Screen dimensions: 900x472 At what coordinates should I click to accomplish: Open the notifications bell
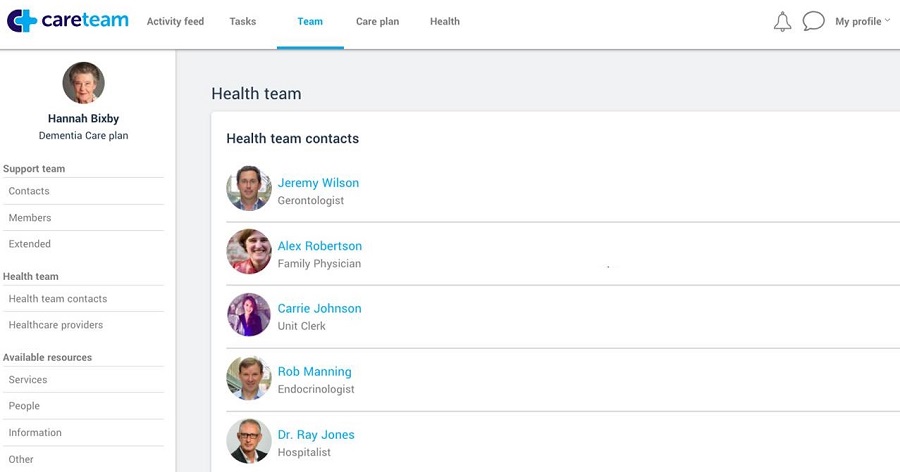click(x=782, y=22)
